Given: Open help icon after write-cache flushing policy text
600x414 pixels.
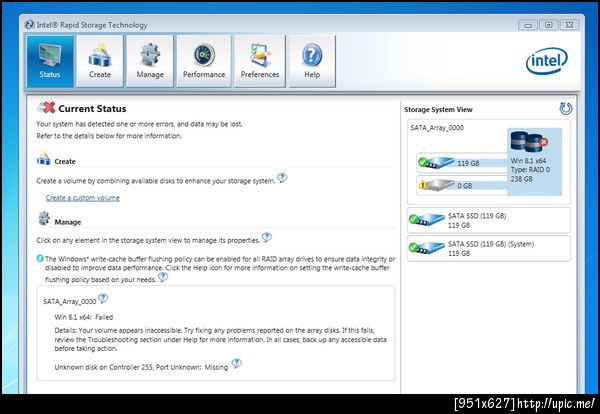Looking at the screenshot, I should pos(163,277).
